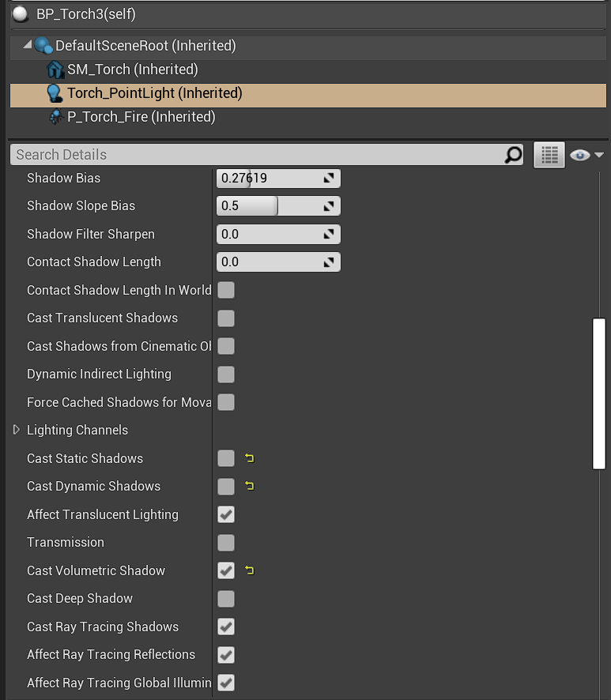Collapse the DefaultSceneRoot component tree
This screenshot has width=611, height=700.
point(28,45)
